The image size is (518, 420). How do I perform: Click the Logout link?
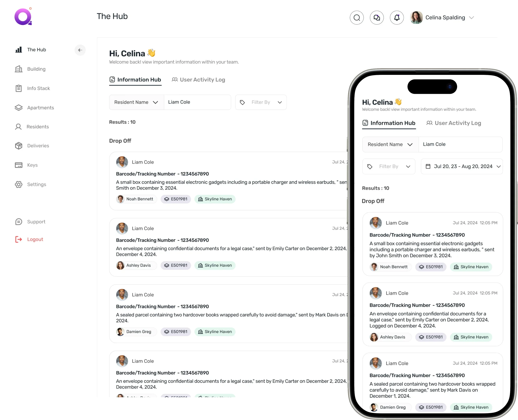[35, 239]
